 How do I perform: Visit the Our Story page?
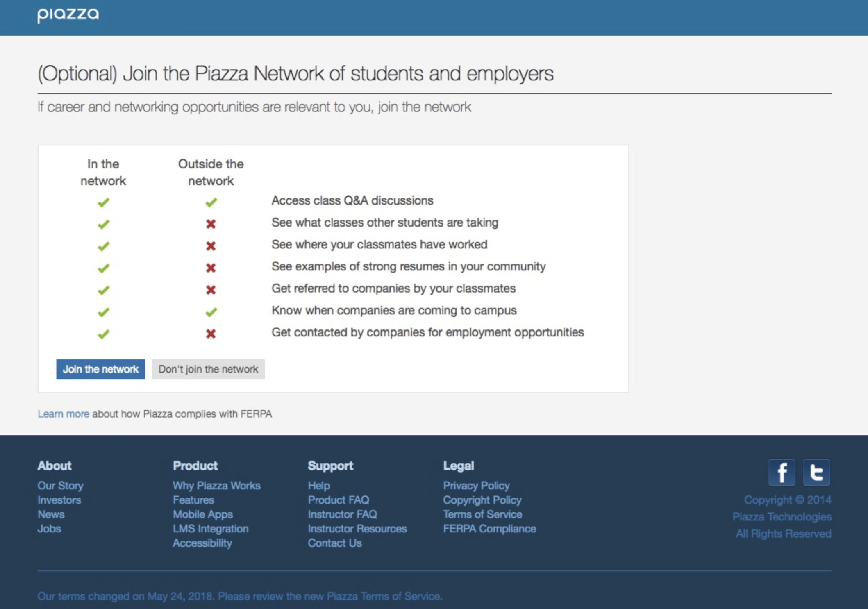click(60, 486)
